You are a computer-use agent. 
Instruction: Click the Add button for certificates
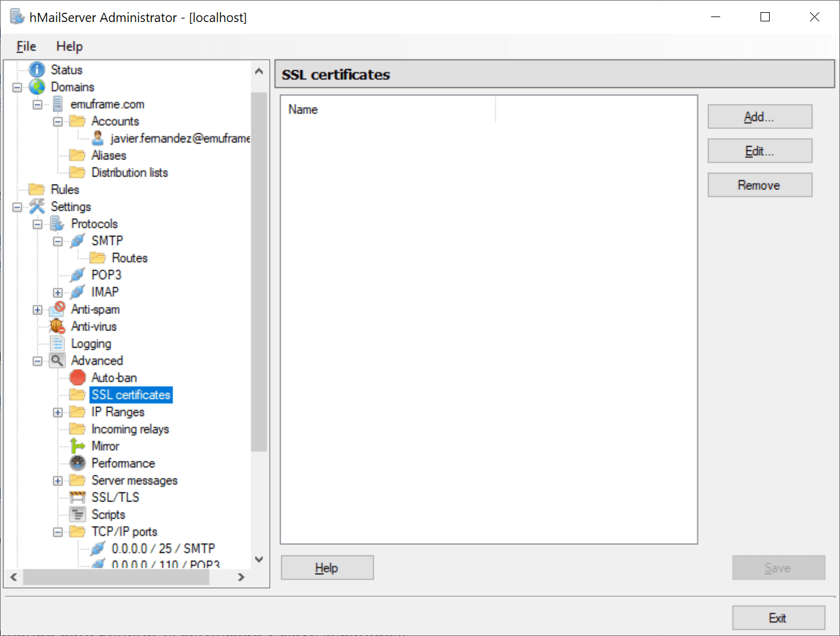[759, 116]
